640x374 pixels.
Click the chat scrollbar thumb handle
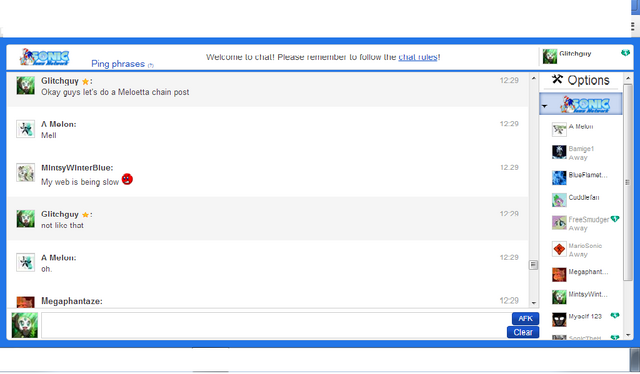tap(533, 265)
